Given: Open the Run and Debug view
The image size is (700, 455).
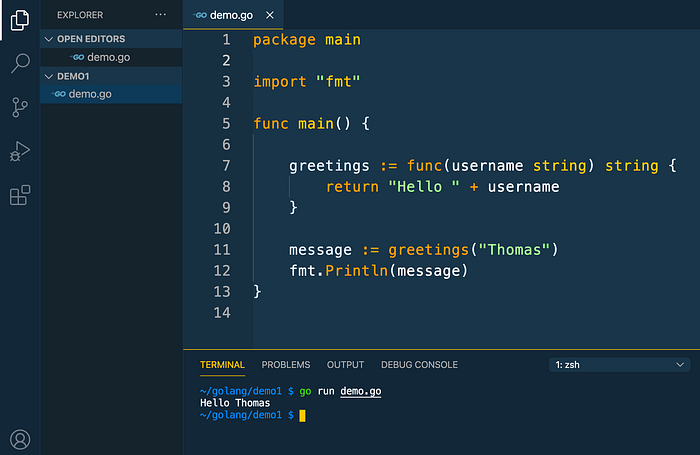Looking at the screenshot, I should coord(20,151).
